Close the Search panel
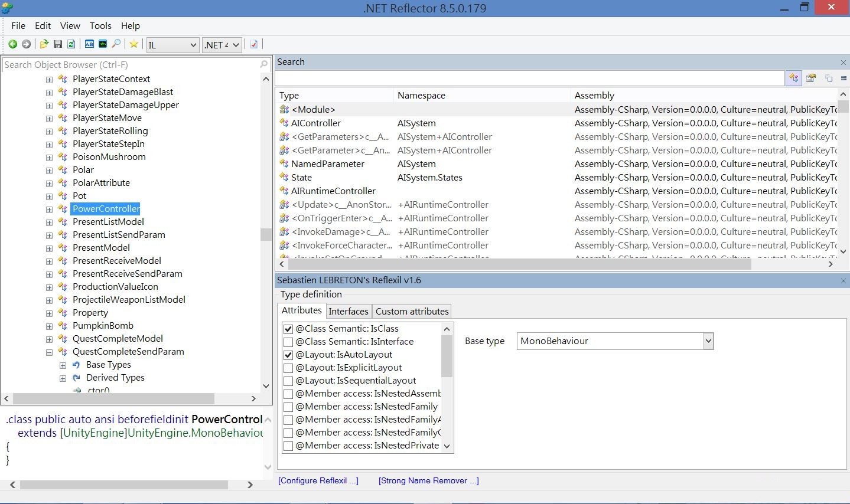Screen dimensions: 850x504 pyautogui.click(x=844, y=62)
